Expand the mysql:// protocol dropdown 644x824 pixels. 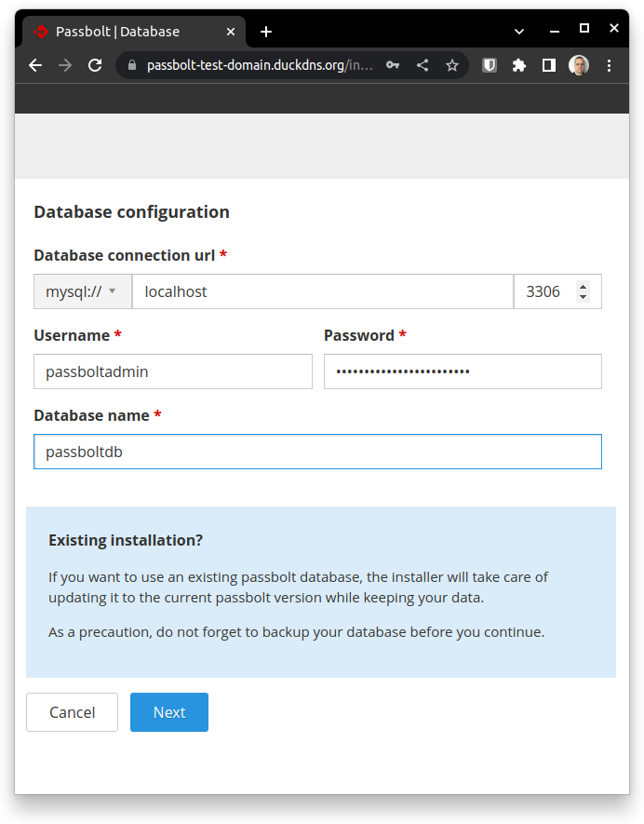(83, 291)
